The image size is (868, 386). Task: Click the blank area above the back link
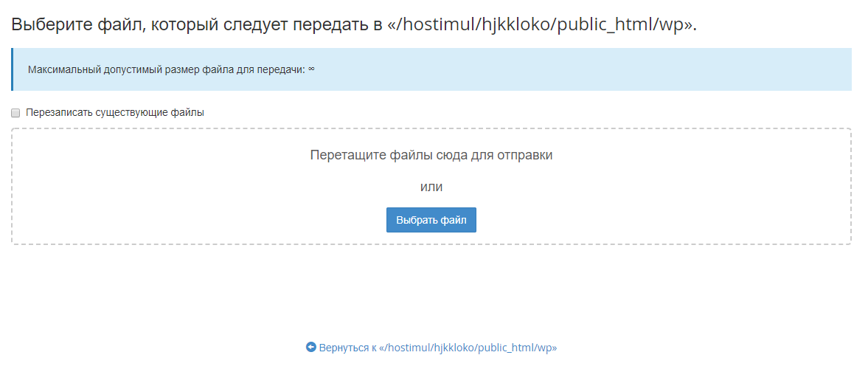[431, 295]
